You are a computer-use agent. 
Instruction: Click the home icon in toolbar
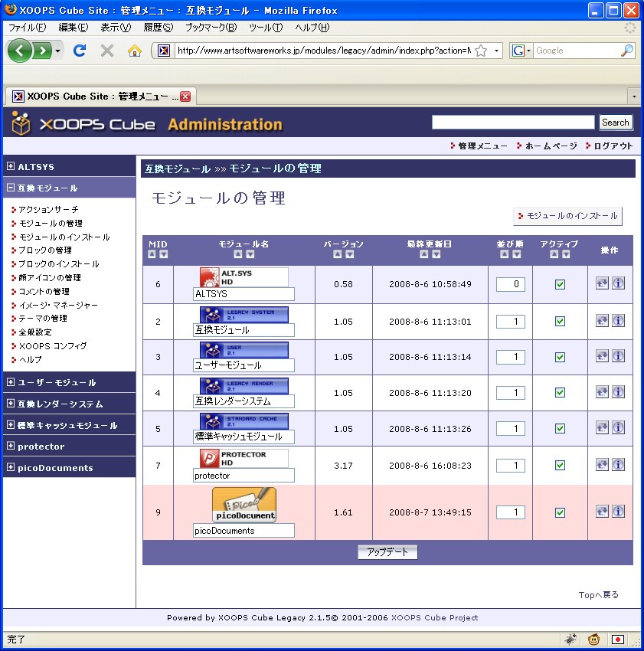click(x=134, y=51)
